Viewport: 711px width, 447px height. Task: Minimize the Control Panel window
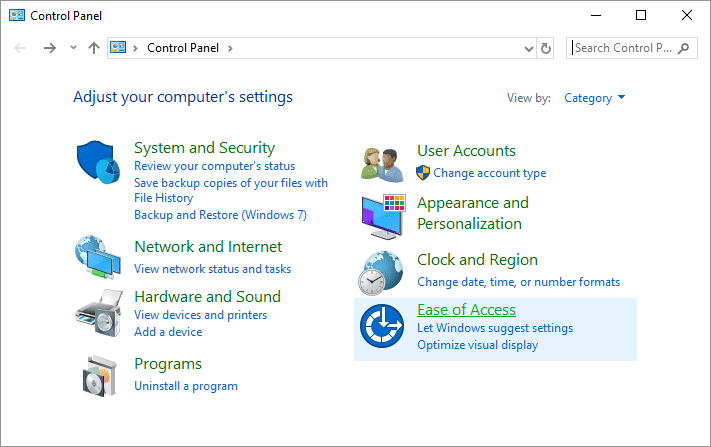pyautogui.click(x=596, y=15)
